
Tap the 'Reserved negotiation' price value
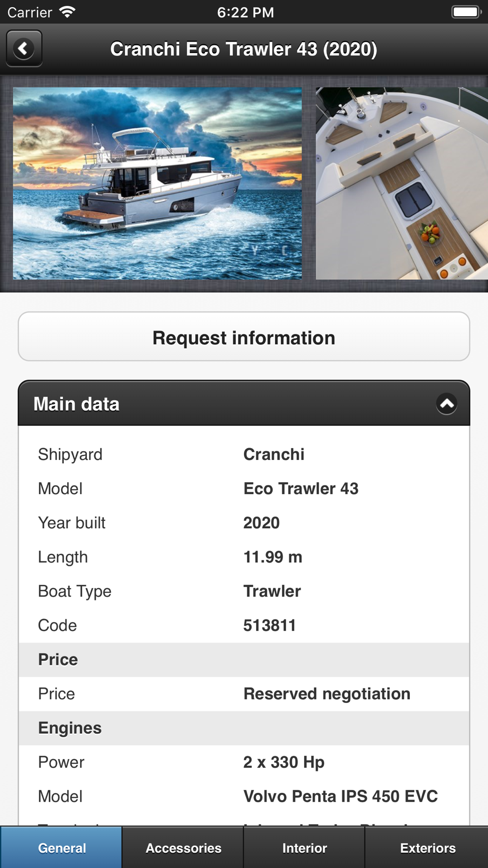326,694
